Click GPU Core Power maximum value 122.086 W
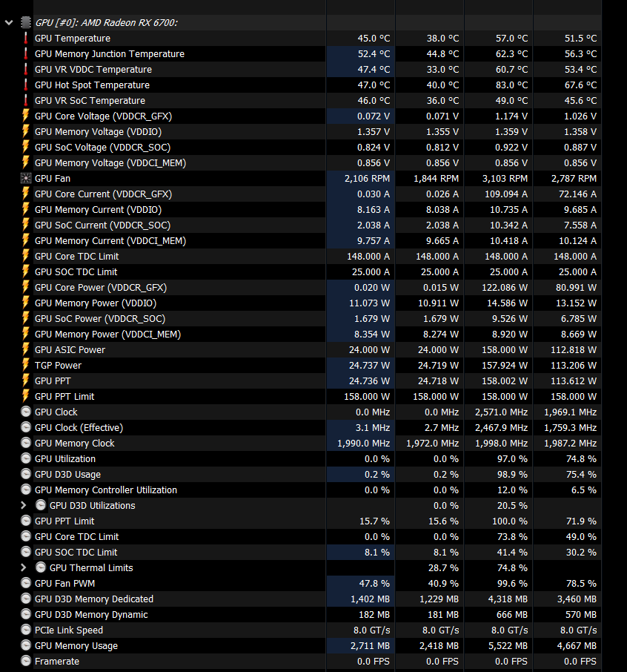This screenshot has width=627, height=672. [505, 287]
